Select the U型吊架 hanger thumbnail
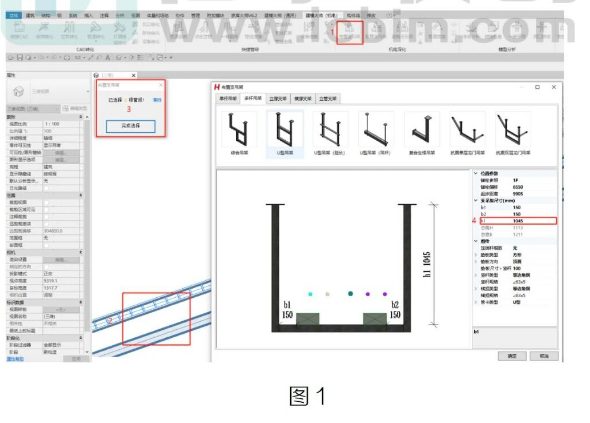 285,134
